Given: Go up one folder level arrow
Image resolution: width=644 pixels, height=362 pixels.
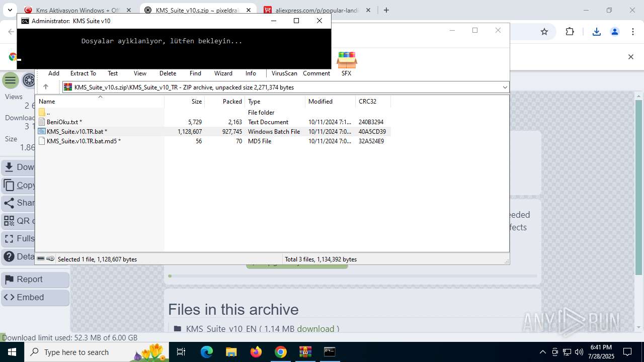Looking at the screenshot, I should pyautogui.click(x=45, y=87).
